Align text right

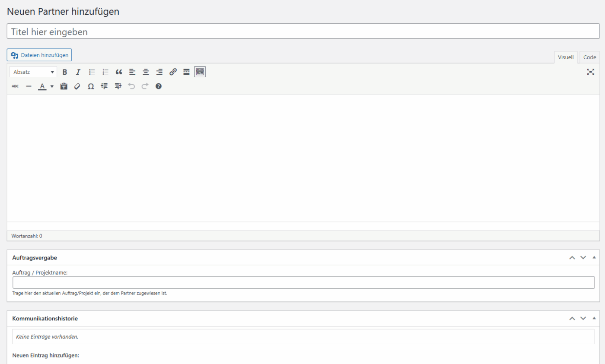click(x=159, y=72)
